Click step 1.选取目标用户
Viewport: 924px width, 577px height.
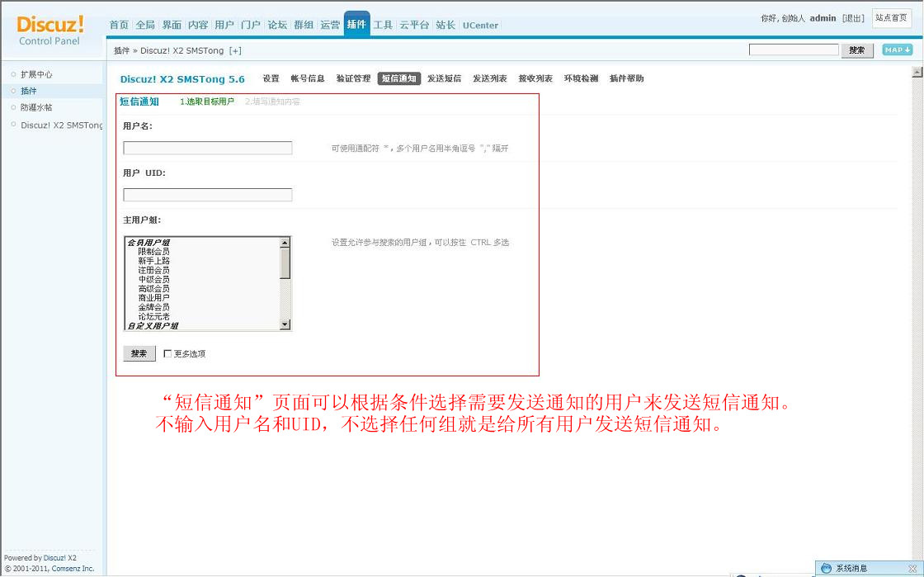207,102
